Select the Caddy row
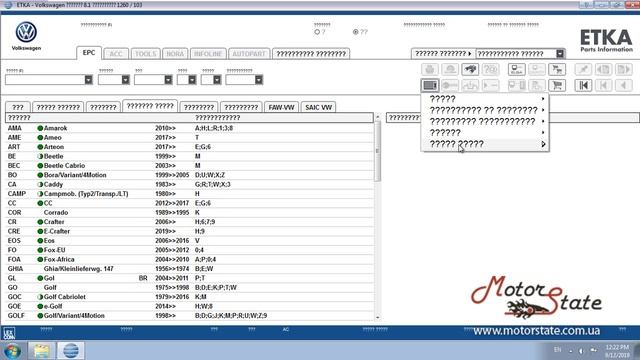Image resolution: width=640 pixels, height=360 pixels. [189, 184]
